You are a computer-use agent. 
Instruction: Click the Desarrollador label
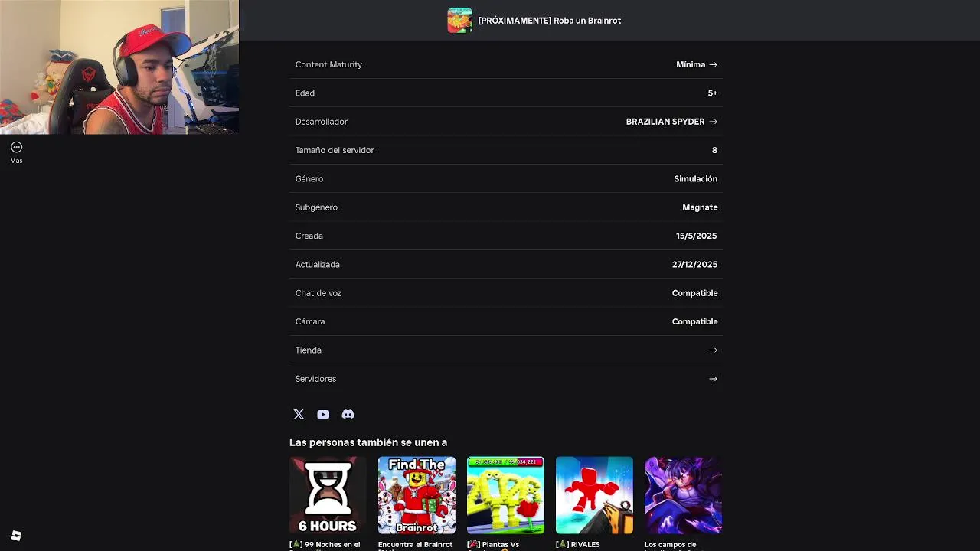coord(321,122)
